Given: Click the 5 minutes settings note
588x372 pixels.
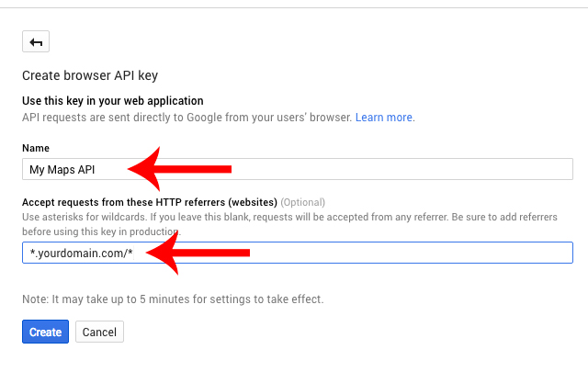Looking at the screenshot, I should [x=173, y=299].
